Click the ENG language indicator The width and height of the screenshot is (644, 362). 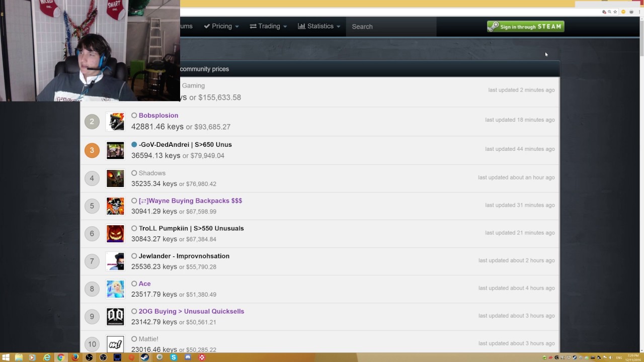(619, 357)
